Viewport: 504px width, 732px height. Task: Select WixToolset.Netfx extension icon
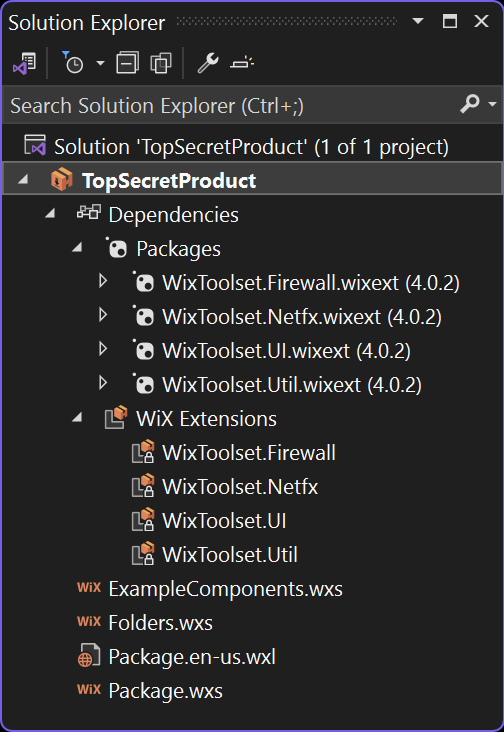tap(143, 486)
